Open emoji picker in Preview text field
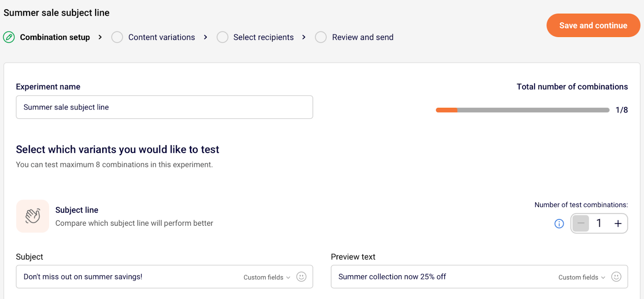This screenshot has height=299, width=644. click(x=616, y=277)
